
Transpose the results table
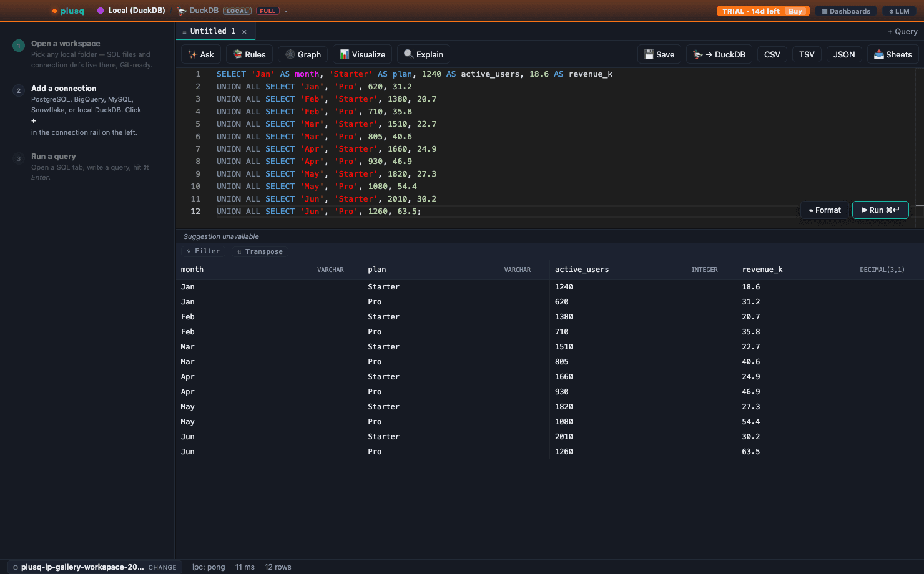tap(260, 251)
